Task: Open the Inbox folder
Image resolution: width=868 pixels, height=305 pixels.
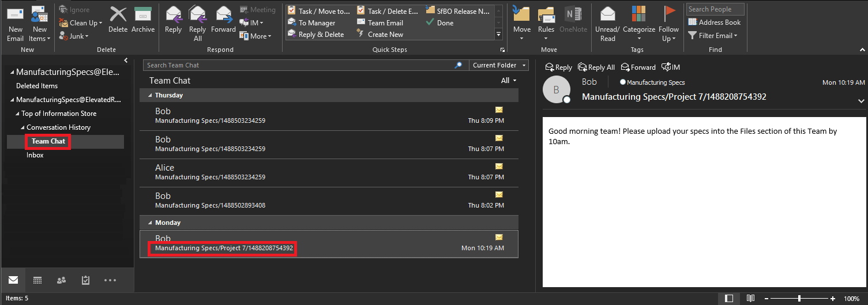Action: 35,155
